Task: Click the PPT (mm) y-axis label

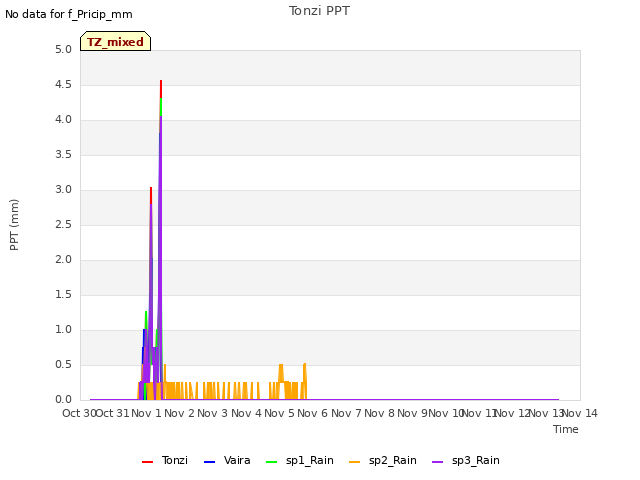Action: pyautogui.click(x=14, y=225)
